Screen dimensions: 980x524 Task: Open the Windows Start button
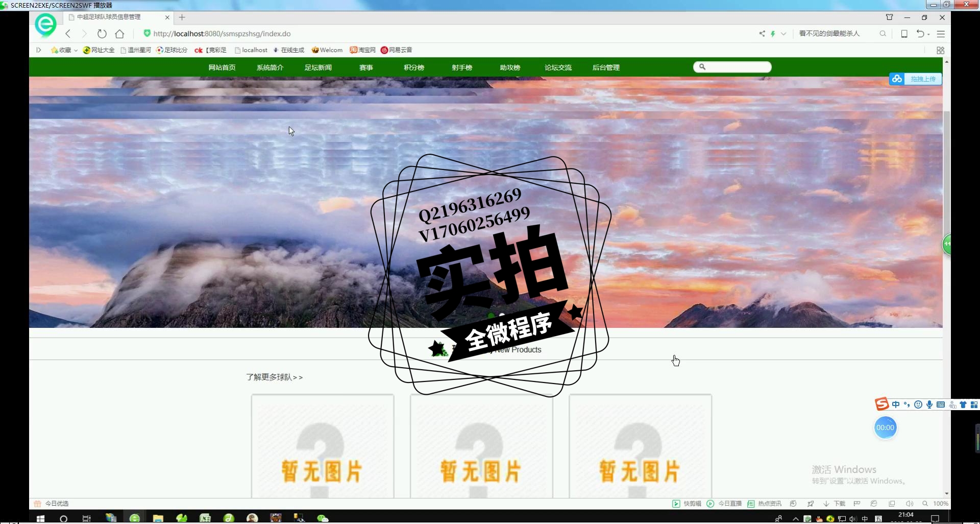click(41, 518)
